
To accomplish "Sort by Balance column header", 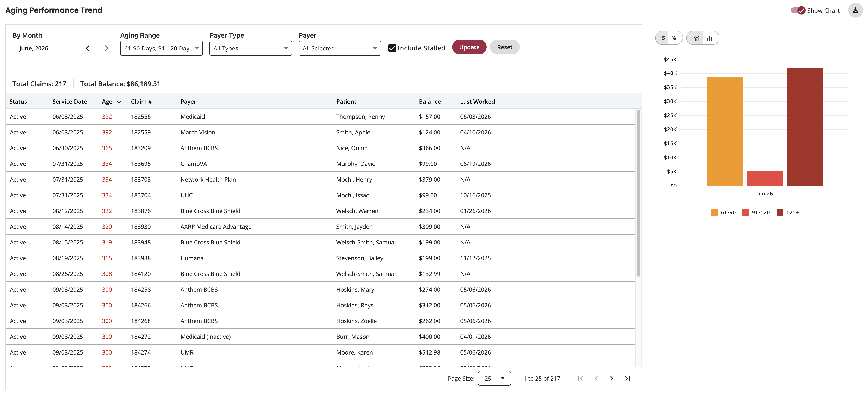I will point(430,101).
